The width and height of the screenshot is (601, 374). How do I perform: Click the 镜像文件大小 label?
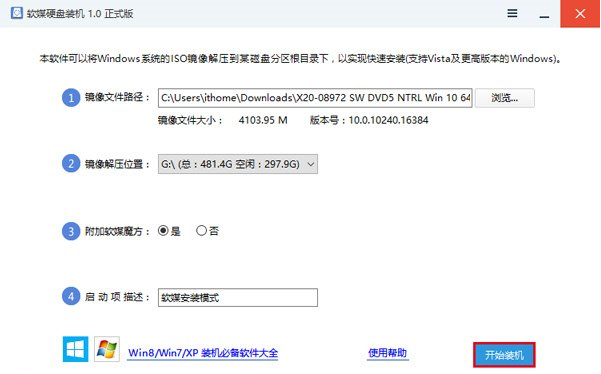(190, 120)
